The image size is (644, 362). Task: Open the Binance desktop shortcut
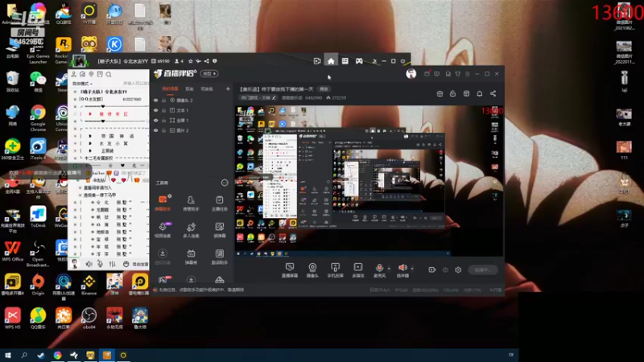[89, 284]
